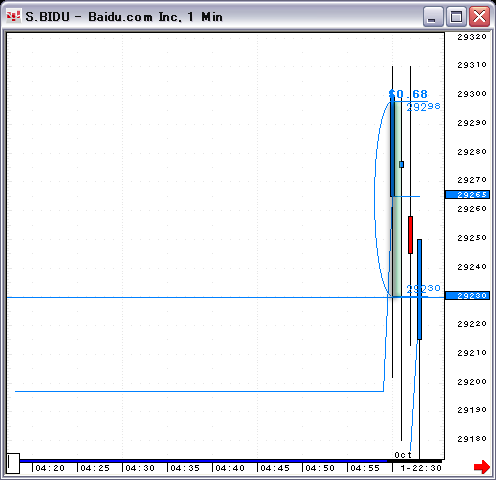Click the 04:25 time axis label
Screen dimensions: 496x480
(95, 468)
